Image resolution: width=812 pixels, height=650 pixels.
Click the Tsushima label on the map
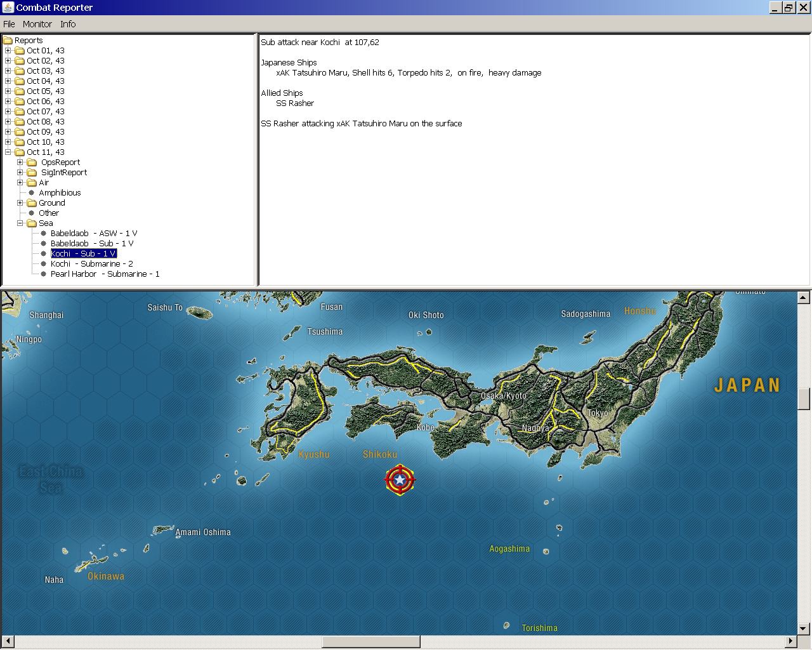coord(325,332)
